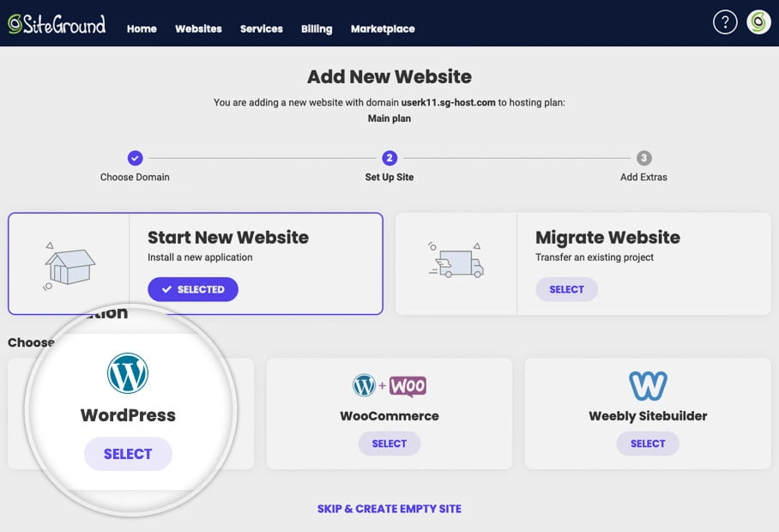Click Skip & Create Empty Site link
The height and width of the screenshot is (532, 779).
[x=389, y=509]
